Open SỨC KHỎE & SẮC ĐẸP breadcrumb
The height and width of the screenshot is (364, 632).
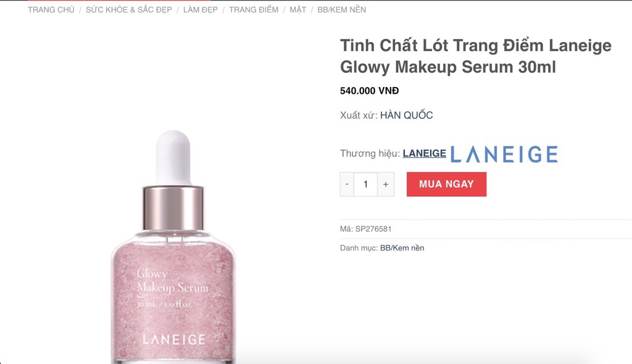(128, 10)
